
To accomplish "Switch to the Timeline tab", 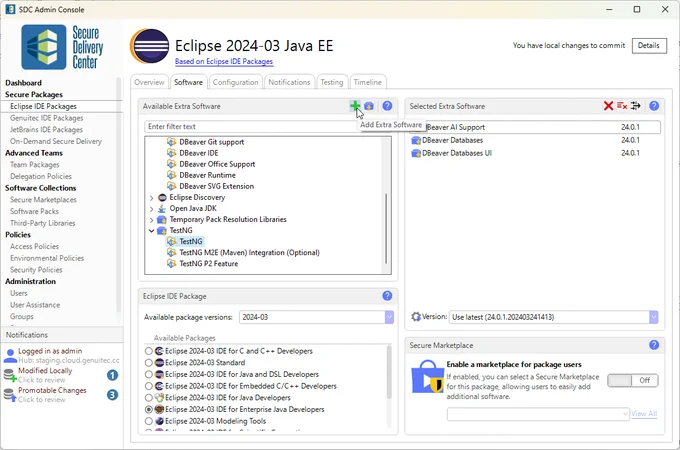I will tap(368, 82).
